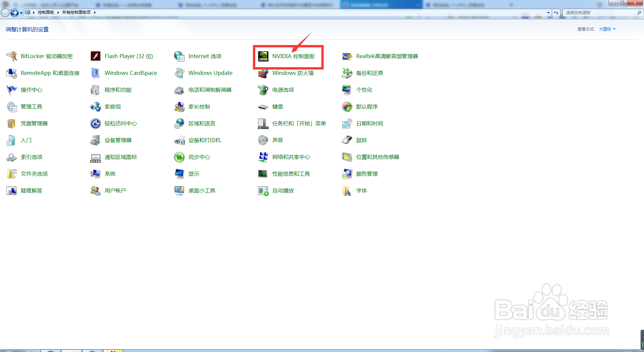Open the 网络和共享中心 link
Screen dimensions: 644x352
(x=291, y=157)
